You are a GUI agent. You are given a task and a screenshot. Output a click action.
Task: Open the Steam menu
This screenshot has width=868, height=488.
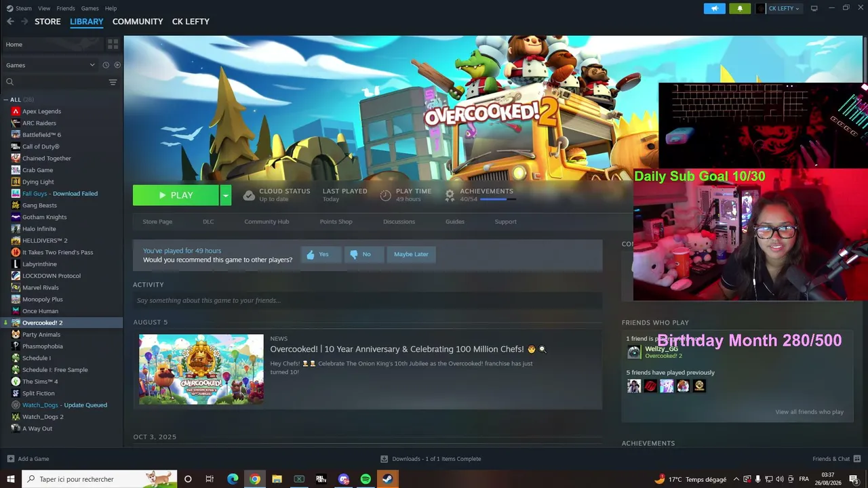point(24,8)
